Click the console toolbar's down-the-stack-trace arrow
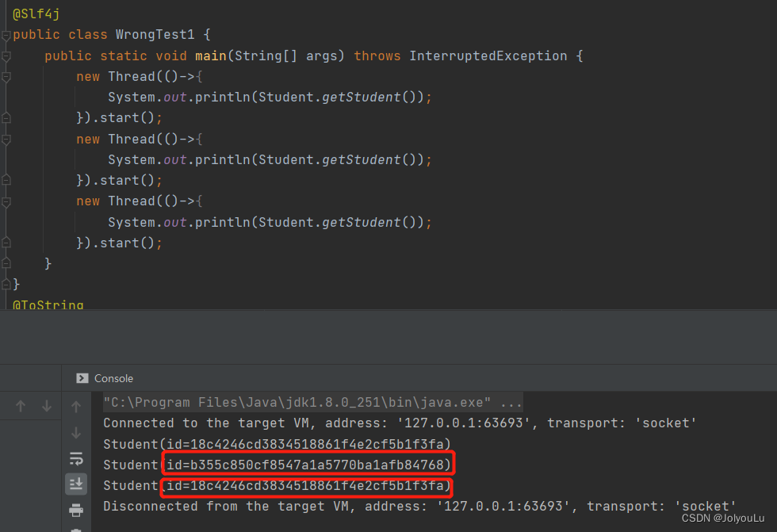777x532 pixels. [76, 433]
